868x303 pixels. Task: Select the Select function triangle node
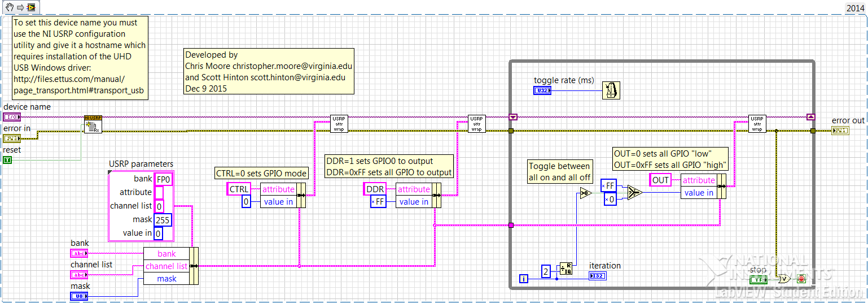635,193
